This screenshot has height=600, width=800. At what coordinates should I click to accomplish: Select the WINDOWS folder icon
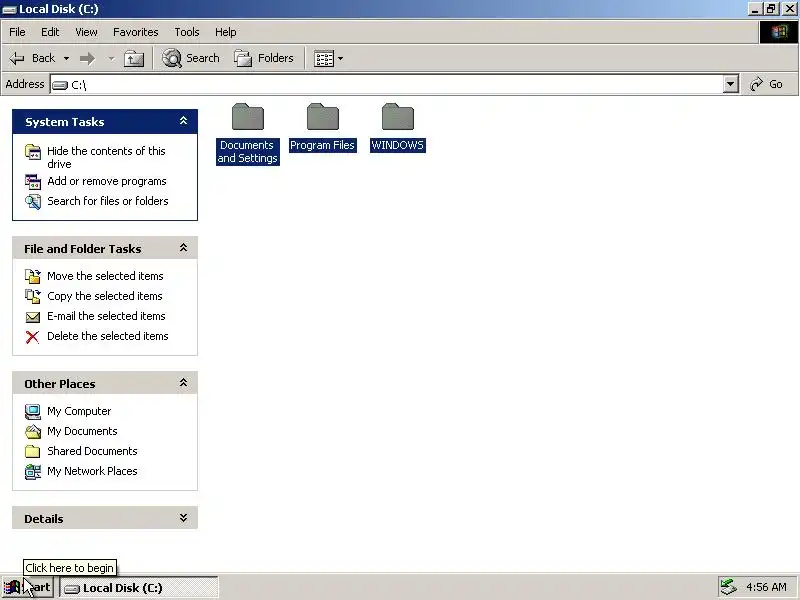pyautogui.click(x=398, y=117)
